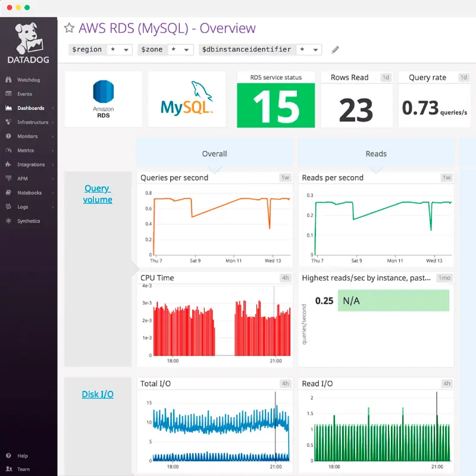476x476 pixels.
Task: Click the CPU Time widget title
Action: click(x=157, y=278)
